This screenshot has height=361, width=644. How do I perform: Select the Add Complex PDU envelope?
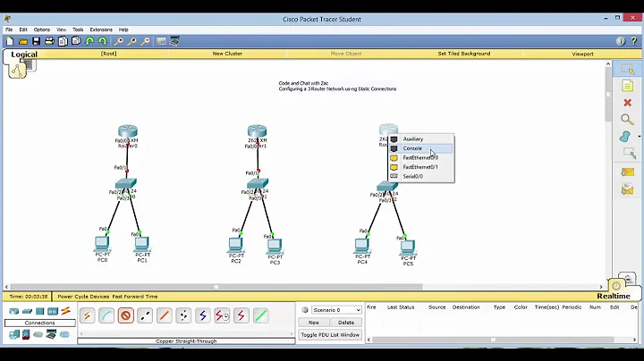click(x=627, y=189)
